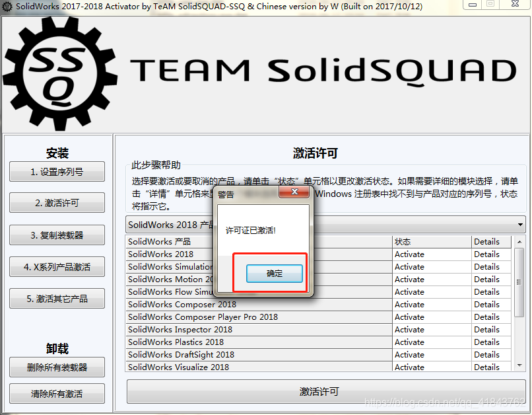532x415 pixels.
Task: Open Details for SolidWorks Composer 2018 row
Action: coord(491,305)
